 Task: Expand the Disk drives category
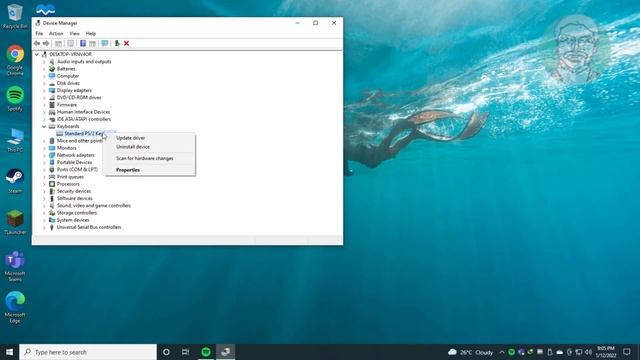[44, 83]
